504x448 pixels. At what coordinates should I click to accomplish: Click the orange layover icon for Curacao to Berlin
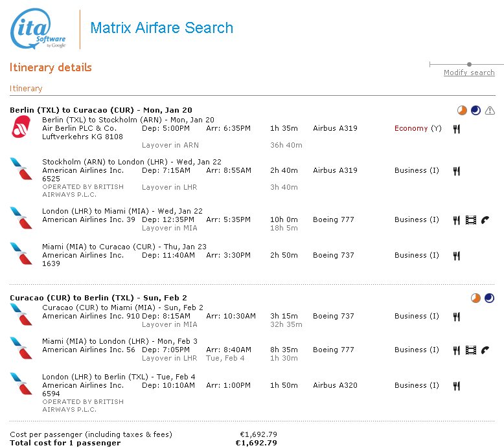point(475,298)
